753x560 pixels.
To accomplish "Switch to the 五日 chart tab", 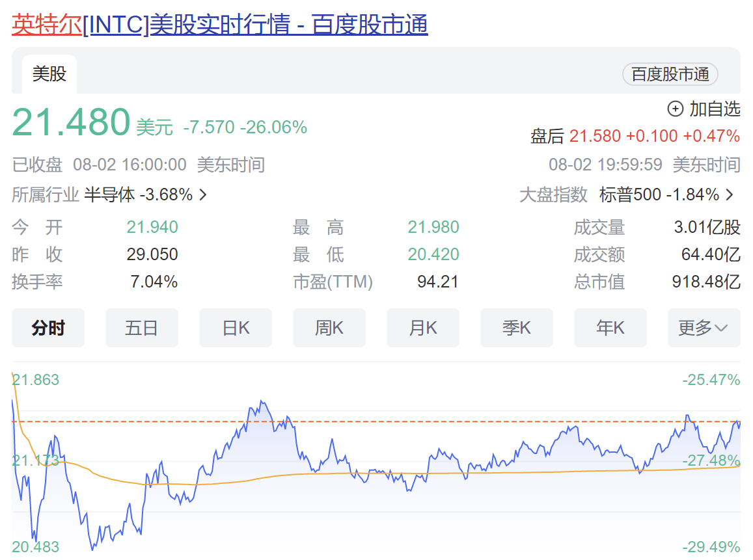I will point(142,328).
